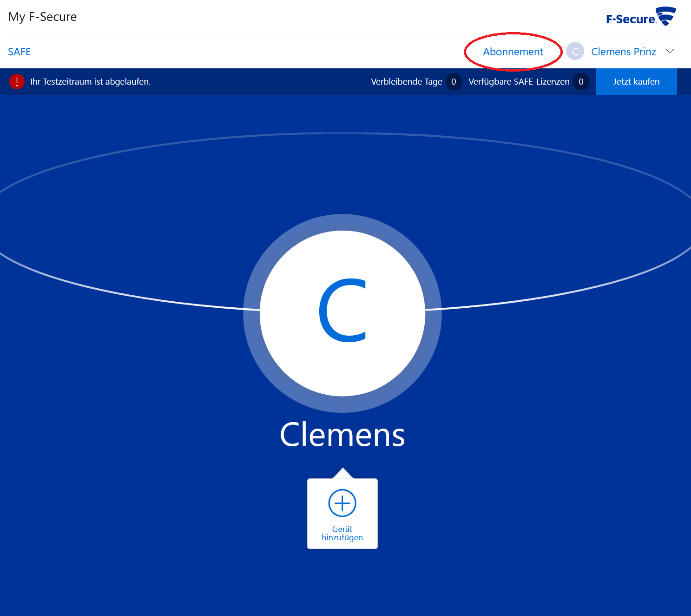Click the remaining days counter badge
The image size is (691, 616).
tap(454, 82)
